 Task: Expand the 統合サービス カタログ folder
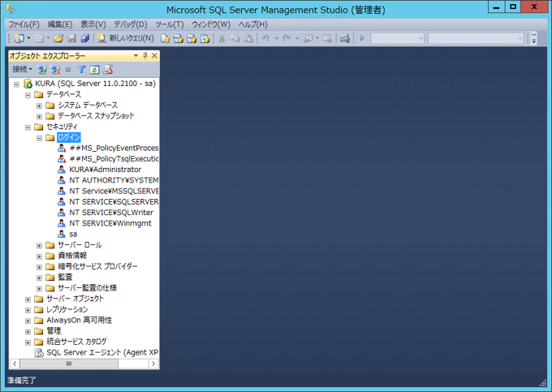(28, 342)
